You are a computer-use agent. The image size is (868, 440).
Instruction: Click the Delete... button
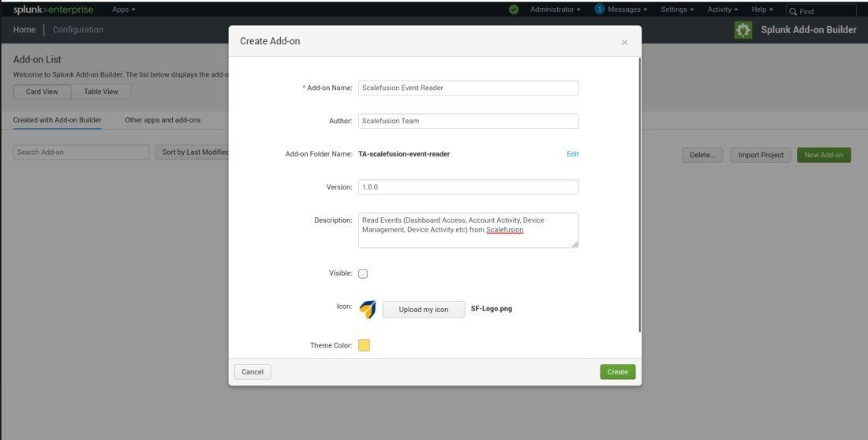pos(702,155)
